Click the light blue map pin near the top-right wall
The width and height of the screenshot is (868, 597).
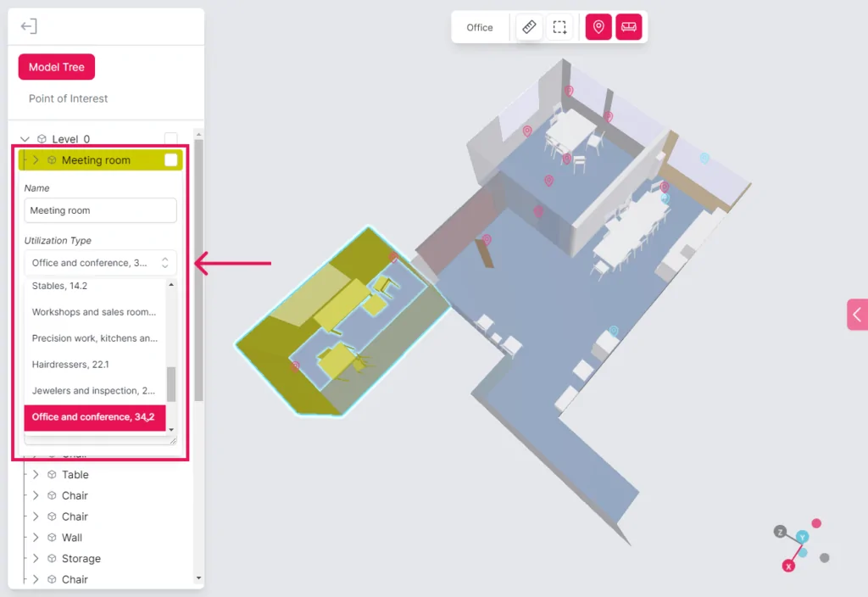[704, 159]
